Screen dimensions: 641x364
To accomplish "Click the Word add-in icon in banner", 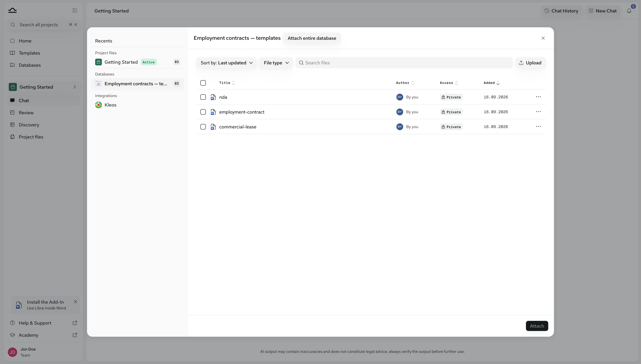I will [x=19, y=305].
